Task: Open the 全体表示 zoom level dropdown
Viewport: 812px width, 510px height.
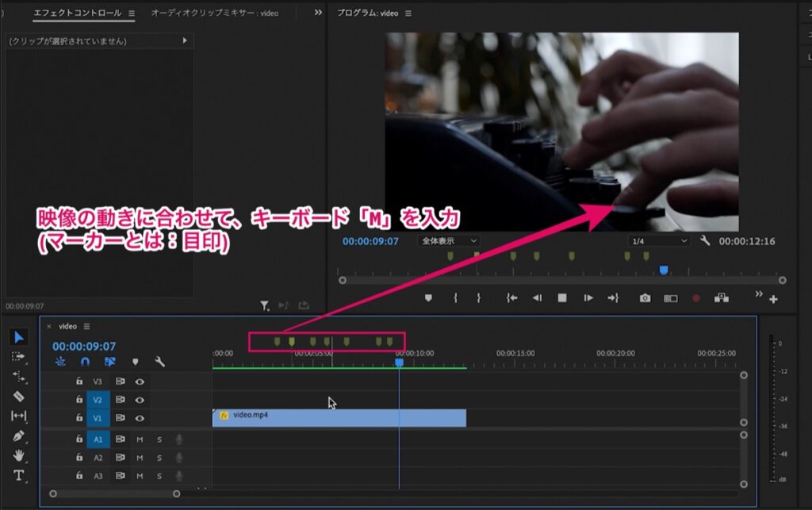Action: (x=449, y=241)
